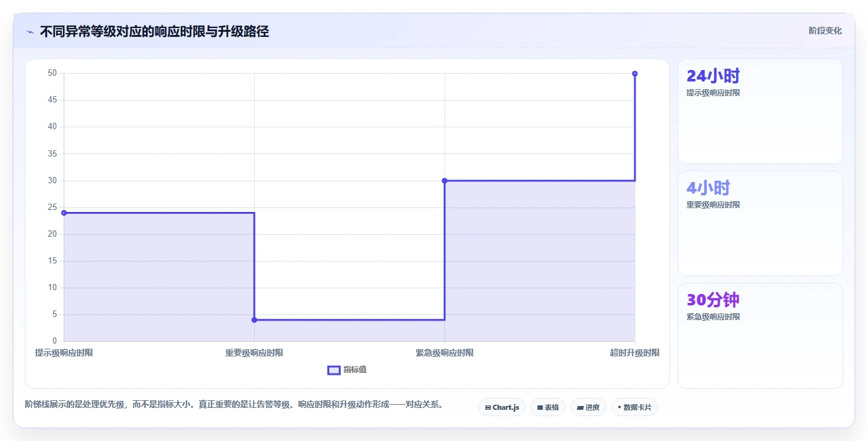Click the data point at value 30
868x441 pixels.
point(445,181)
